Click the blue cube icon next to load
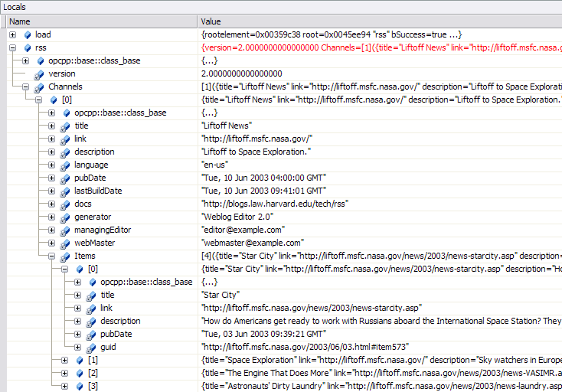The image size is (562, 392). point(28,34)
